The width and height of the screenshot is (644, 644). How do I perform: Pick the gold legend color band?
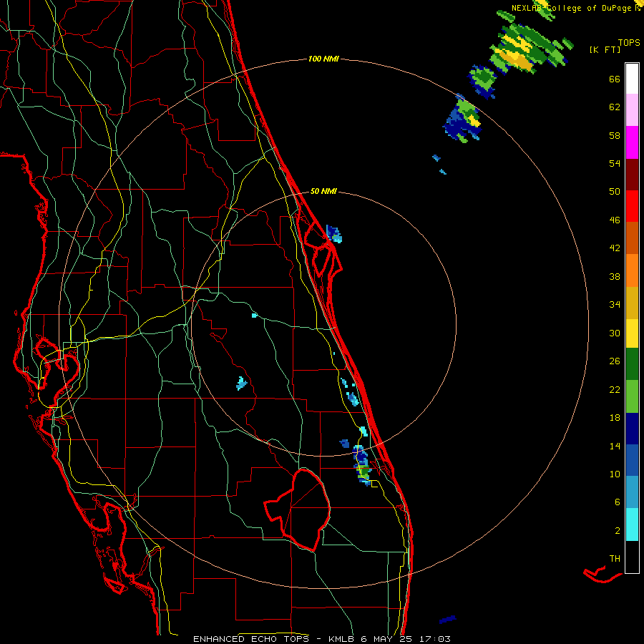pos(632,303)
